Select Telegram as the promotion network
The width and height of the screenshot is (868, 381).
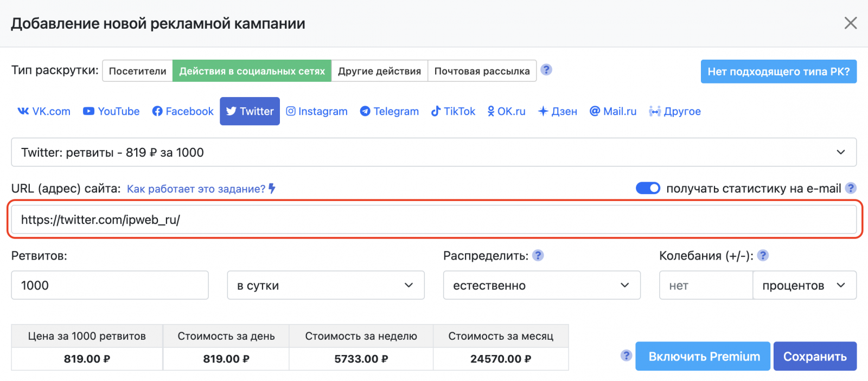click(x=390, y=111)
